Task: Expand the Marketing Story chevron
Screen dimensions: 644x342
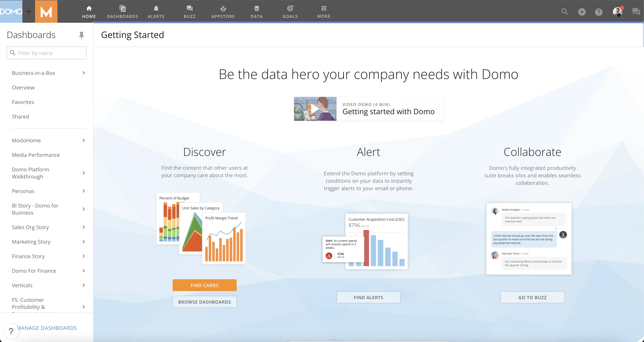Action: coord(84,241)
